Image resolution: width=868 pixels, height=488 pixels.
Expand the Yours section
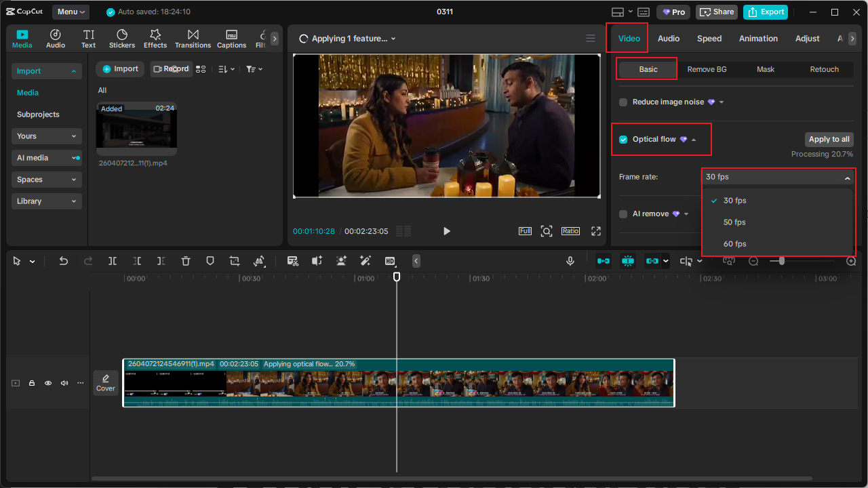pyautogui.click(x=47, y=136)
